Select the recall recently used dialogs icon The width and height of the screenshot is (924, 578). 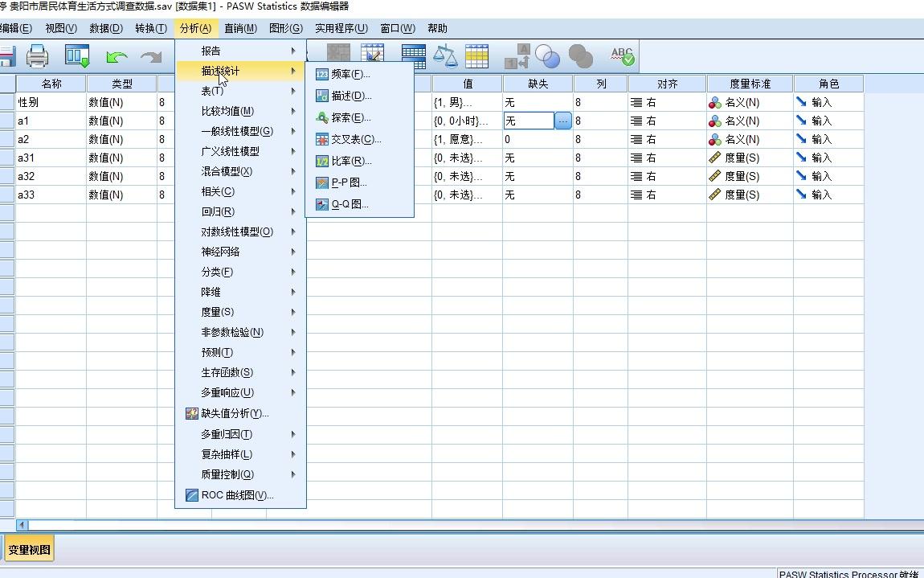point(77,56)
